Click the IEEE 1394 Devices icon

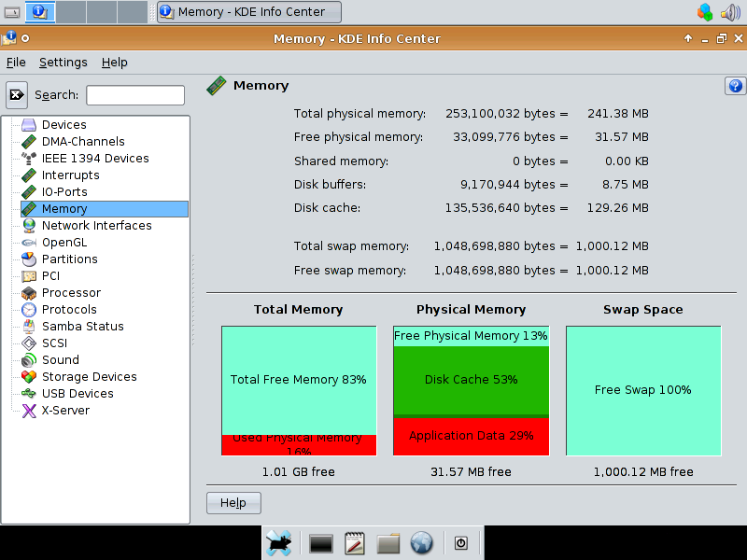pyautogui.click(x=29, y=158)
